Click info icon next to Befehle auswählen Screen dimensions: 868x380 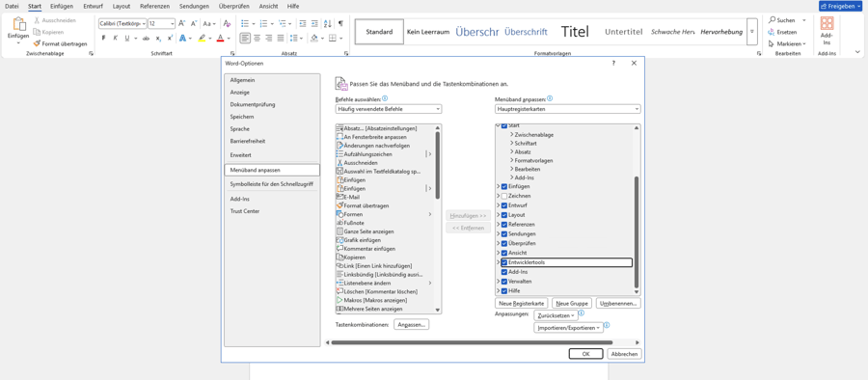click(385, 98)
